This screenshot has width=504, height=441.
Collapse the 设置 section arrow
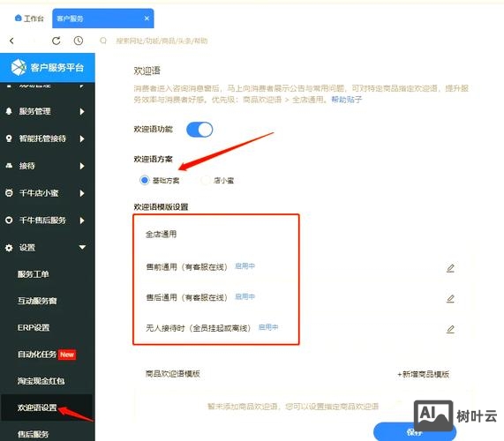point(82,247)
